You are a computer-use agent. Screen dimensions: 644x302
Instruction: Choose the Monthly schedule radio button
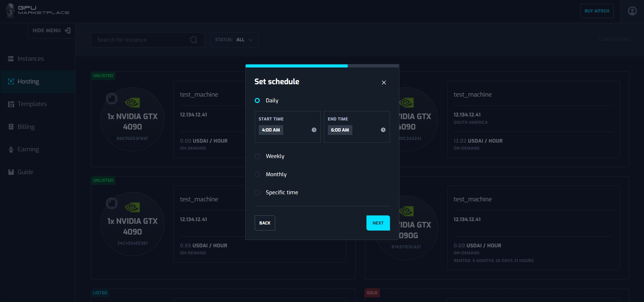tap(257, 174)
